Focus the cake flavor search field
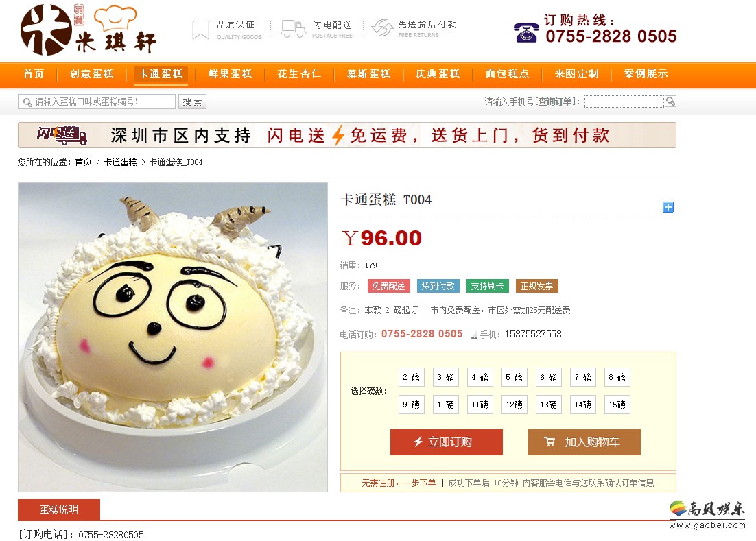The width and height of the screenshot is (756, 541). click(97, 101)
